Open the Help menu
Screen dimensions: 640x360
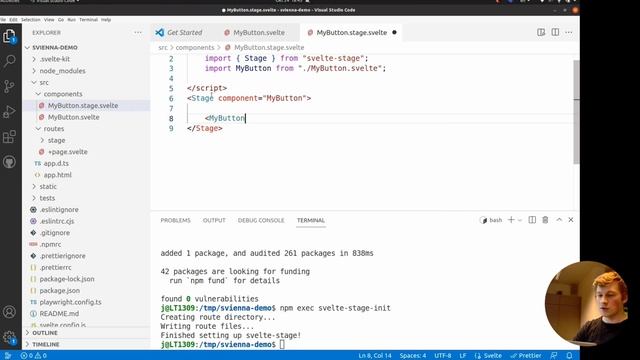point(106,20)
